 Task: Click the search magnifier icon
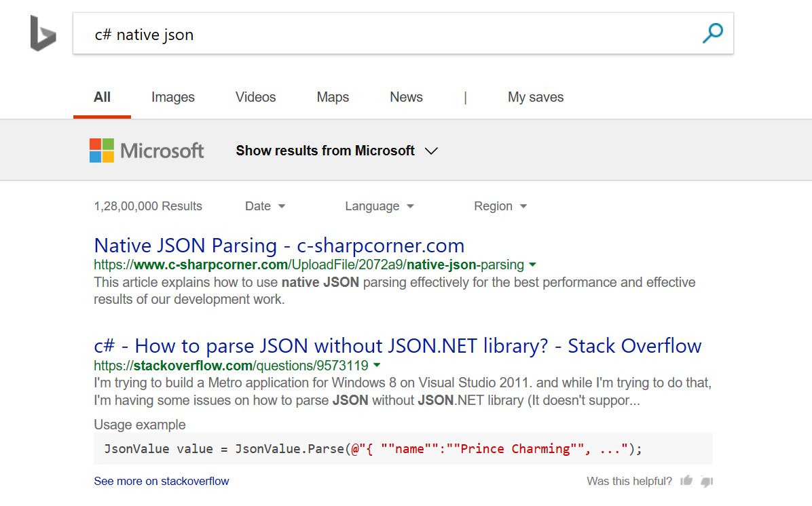coord(713,33)
